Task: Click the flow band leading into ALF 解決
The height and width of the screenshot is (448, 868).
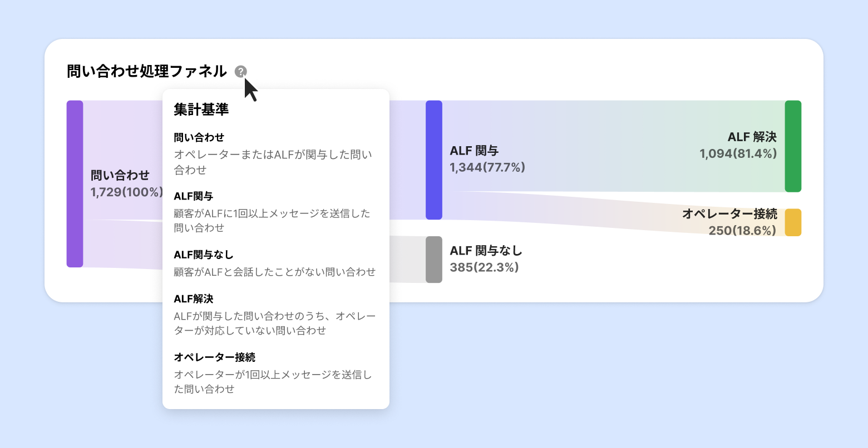Action: pyautogui.click(x=612, y=146)
